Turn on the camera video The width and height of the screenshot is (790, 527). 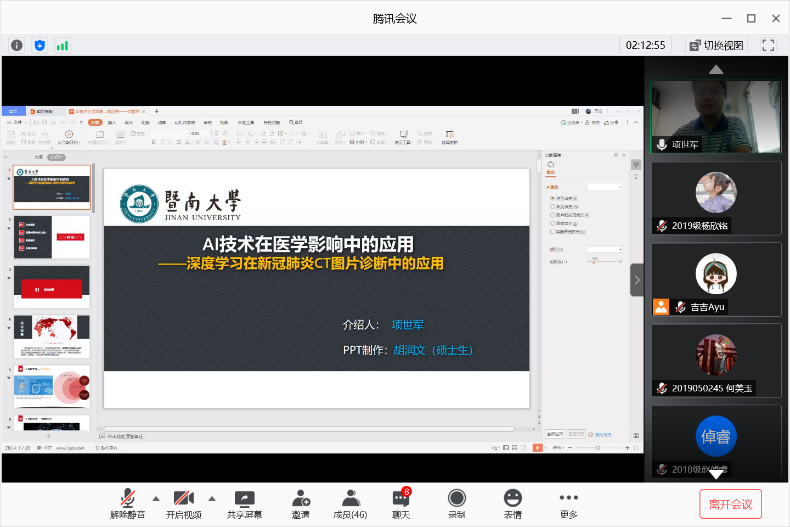click(x=183, y=503)
